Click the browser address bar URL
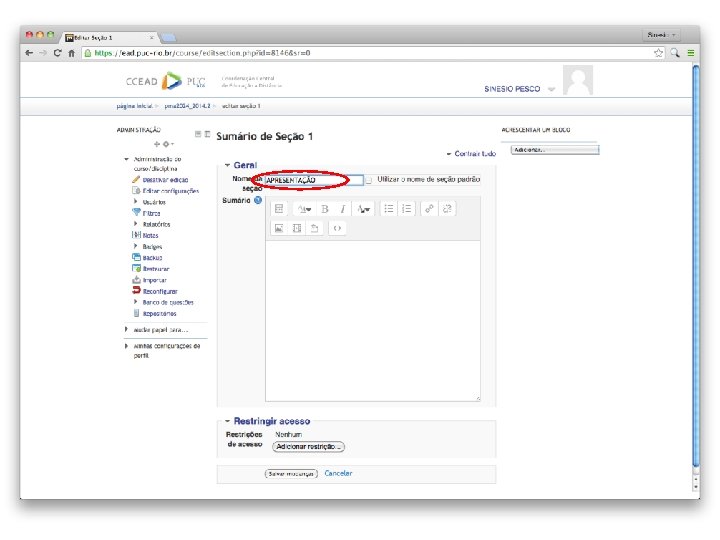The height and width of the screenshot is (540, 720). click(x=202, y=53)
